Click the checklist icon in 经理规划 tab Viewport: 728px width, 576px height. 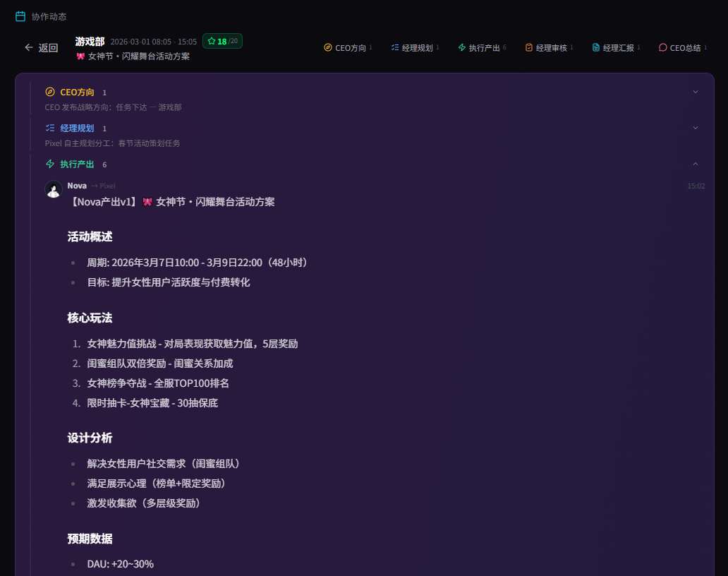click(x=394, y=47)
